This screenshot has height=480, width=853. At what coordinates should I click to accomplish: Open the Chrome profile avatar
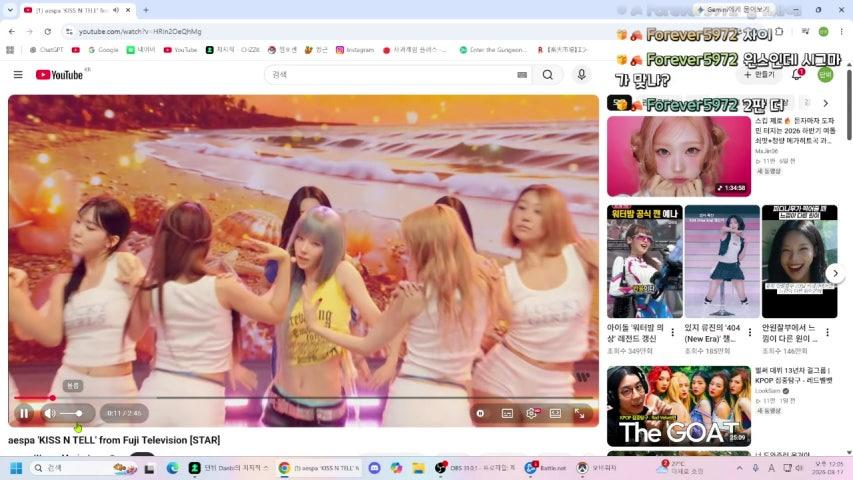pyautogui.click(x=824, y=32)
